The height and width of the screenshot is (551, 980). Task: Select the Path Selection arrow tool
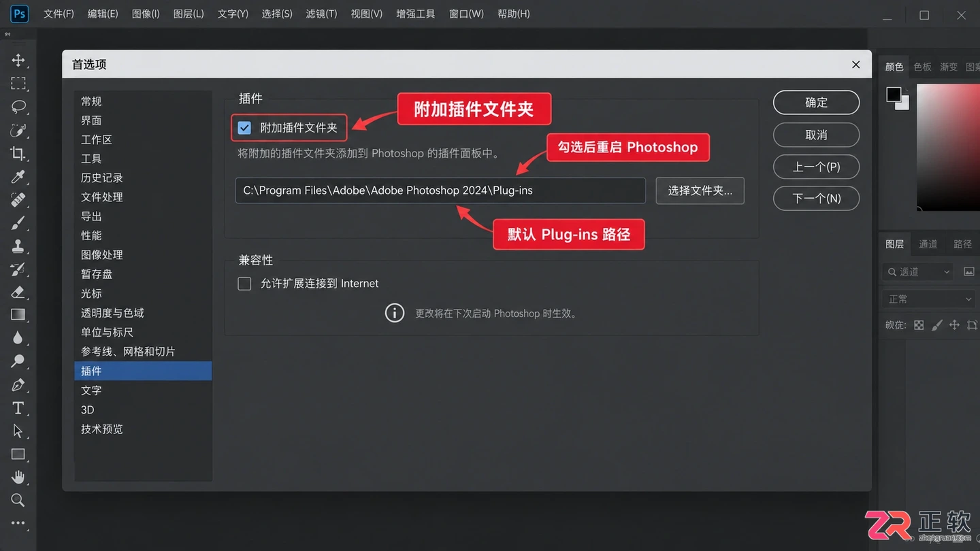pos(18,431)
